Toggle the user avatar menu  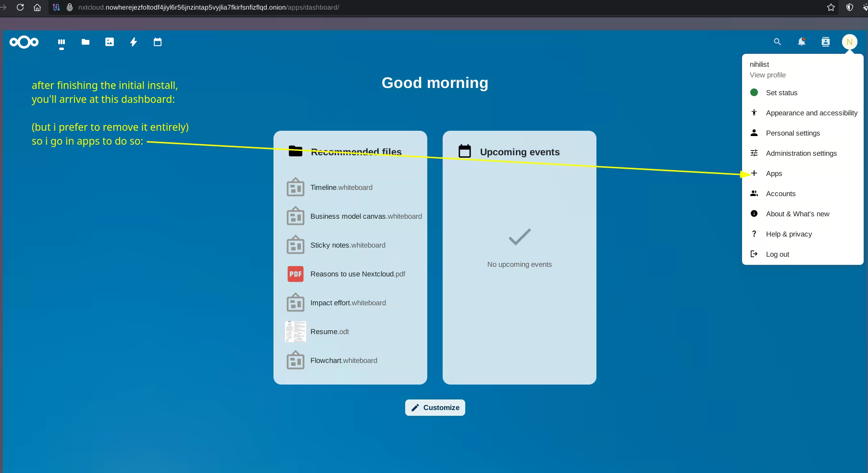tap(849, 42)
